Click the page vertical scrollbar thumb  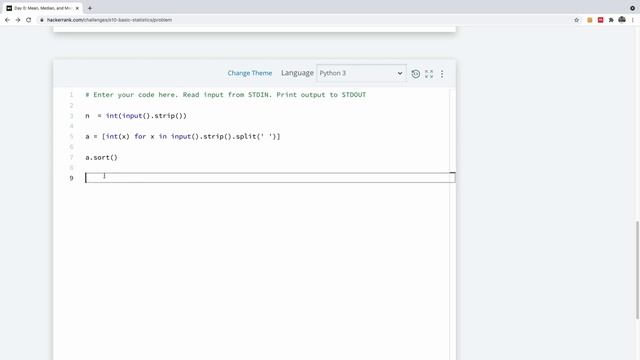tap(637, 270)
